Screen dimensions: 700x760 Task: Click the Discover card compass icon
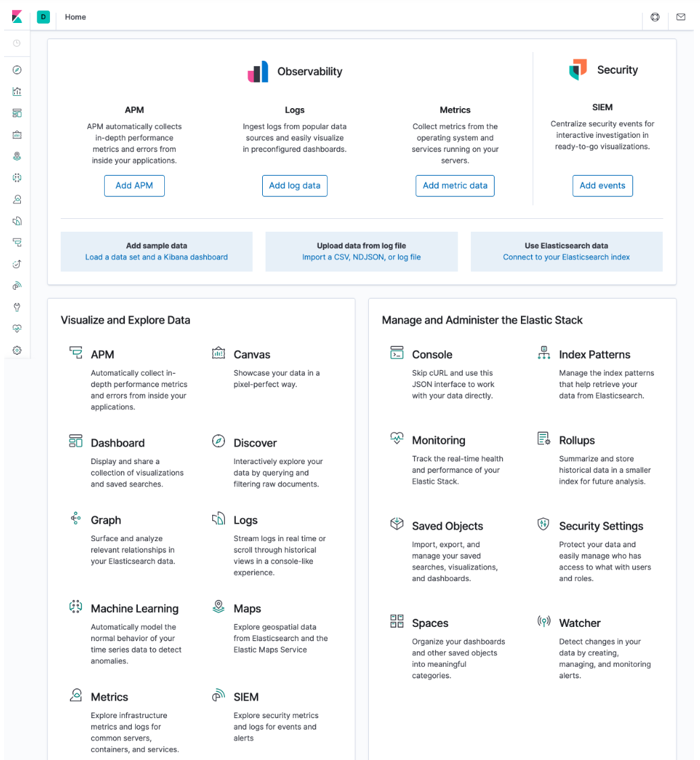pyautogui.click(x=219, y=440)
